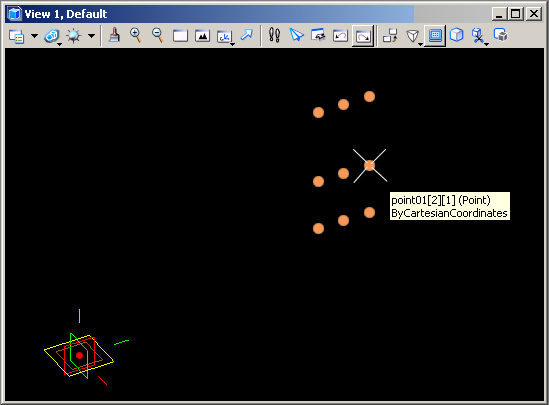Click the Fit View mountain icon
Screen dimensions: 549x405
(x=202, y=36)
